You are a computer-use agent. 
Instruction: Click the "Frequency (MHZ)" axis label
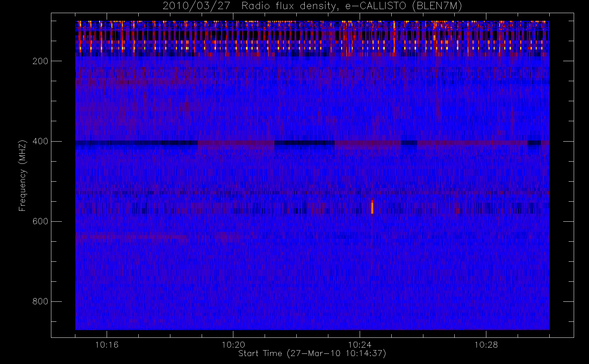click(x=23, y=175)
